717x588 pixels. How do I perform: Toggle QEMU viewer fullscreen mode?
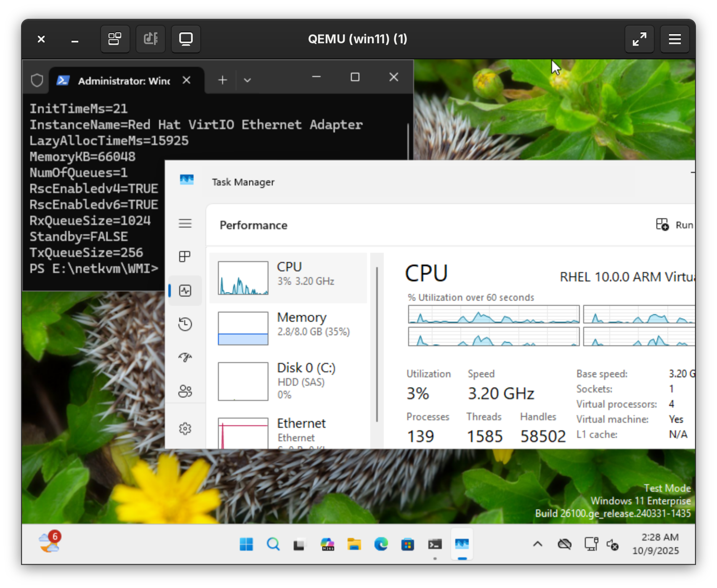[639, 39]
